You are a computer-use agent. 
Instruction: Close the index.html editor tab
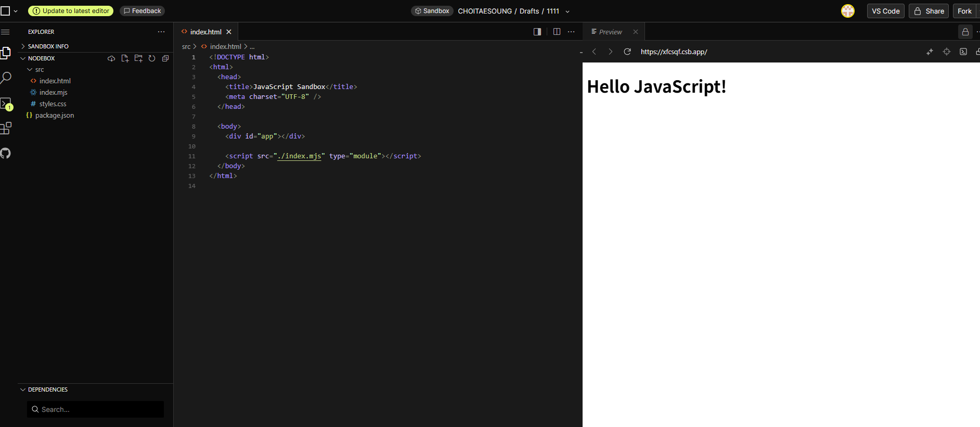[x=229, y=32]
